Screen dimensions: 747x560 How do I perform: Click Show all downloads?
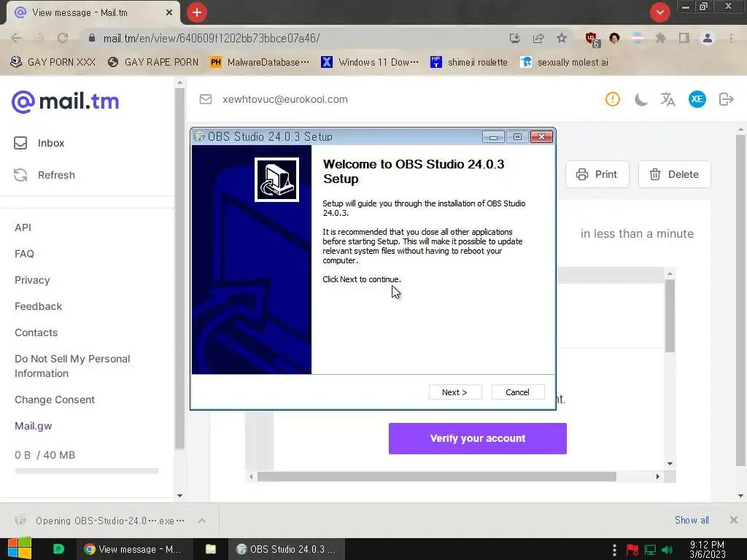tap(692, 520)
